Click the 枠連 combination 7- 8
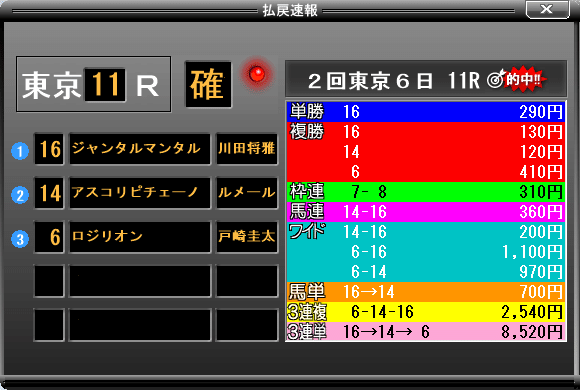Image resolution: width=580 pixels, height=390 pixels. click(369, 192)
